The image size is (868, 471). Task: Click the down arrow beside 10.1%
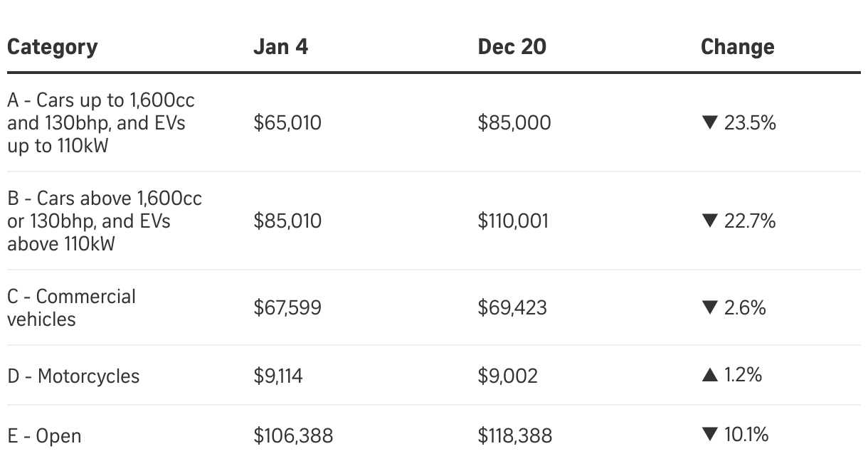click(x=709, y=435)
